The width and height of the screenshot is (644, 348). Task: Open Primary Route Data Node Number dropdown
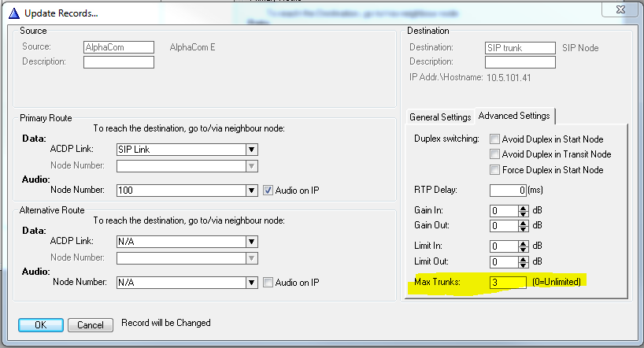(x=252, y=166)
